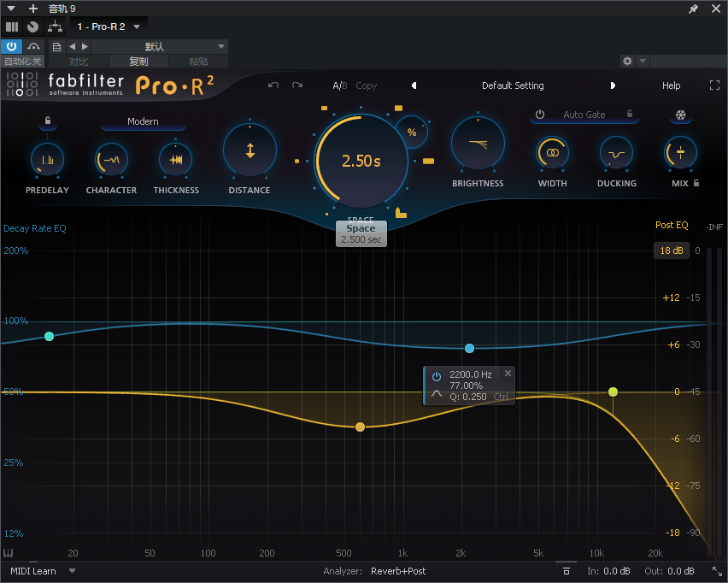Select the teal decay rate band dot

[49, 336]
